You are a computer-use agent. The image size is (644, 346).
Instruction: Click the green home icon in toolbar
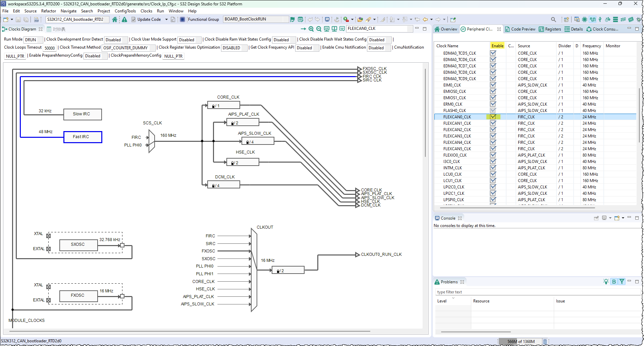(x=115, y=19)
